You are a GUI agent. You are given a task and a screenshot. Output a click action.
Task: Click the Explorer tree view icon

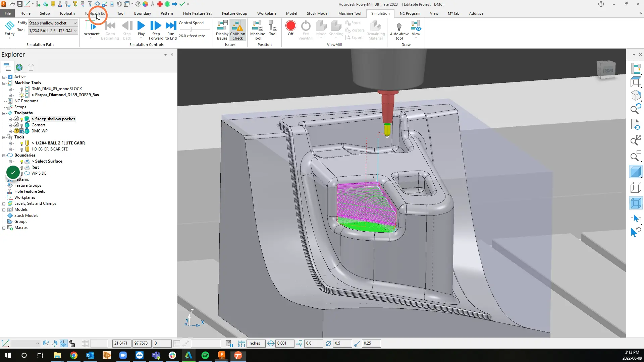coord(7,67)
